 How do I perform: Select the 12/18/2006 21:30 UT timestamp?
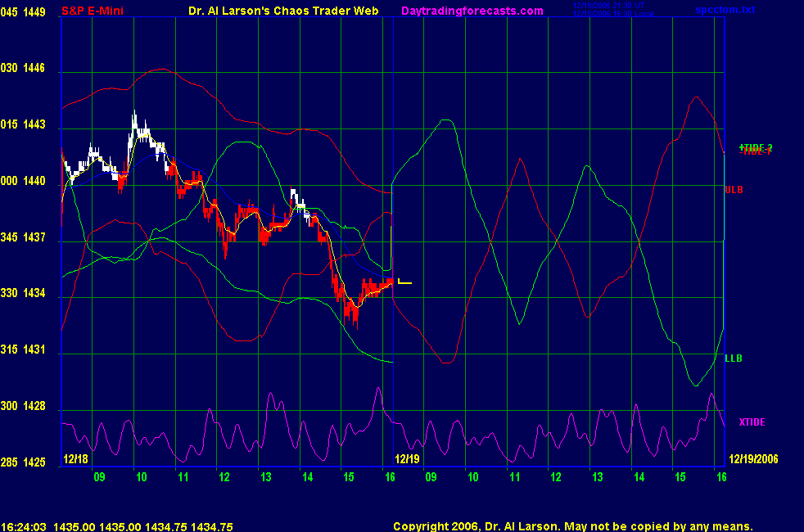click(608, 6)
